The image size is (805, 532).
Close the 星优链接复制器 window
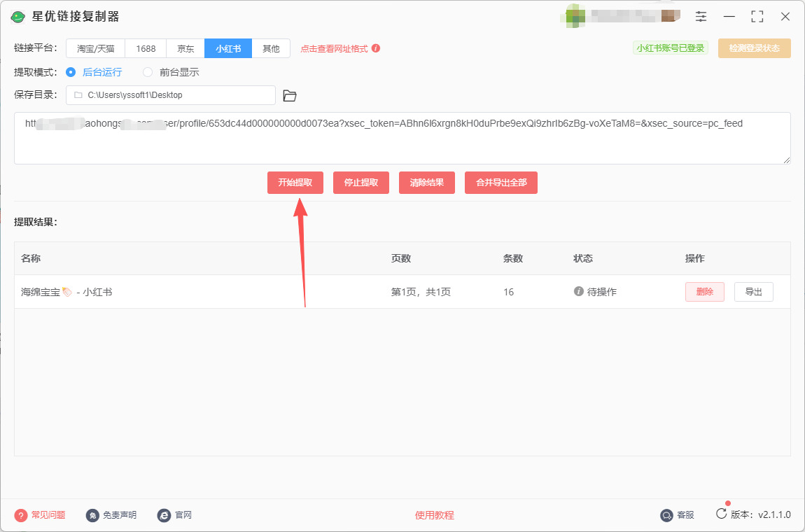tap(785, 16)
